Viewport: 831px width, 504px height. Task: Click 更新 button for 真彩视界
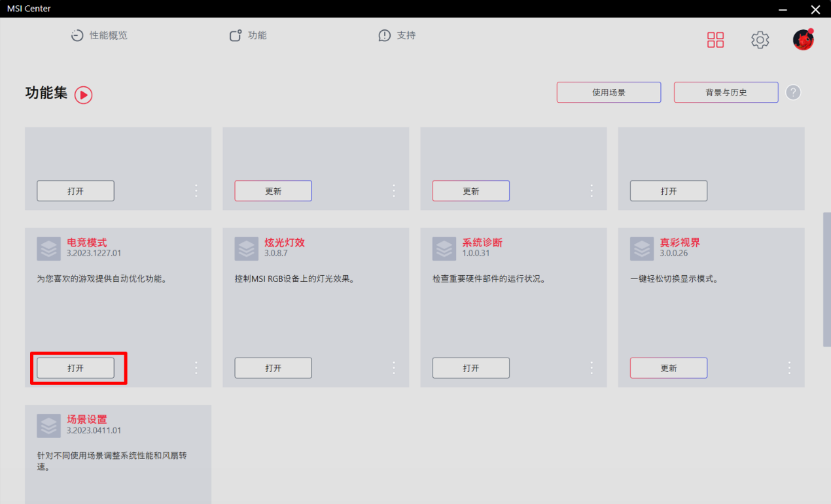click(x=668, y=368)
